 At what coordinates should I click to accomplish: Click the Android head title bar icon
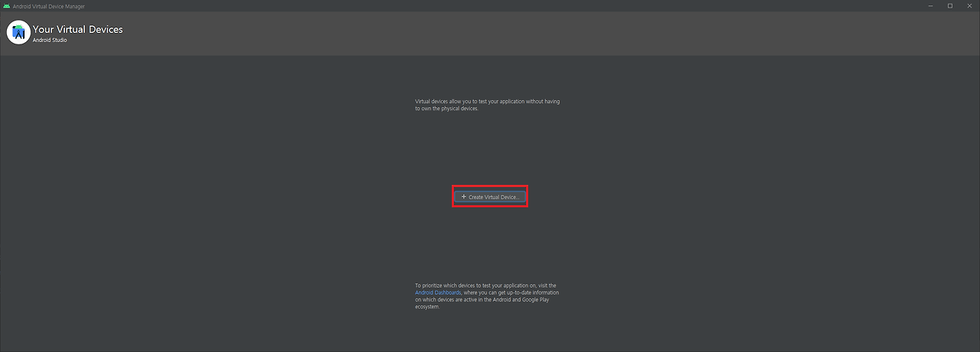click(x=7, y=6)
